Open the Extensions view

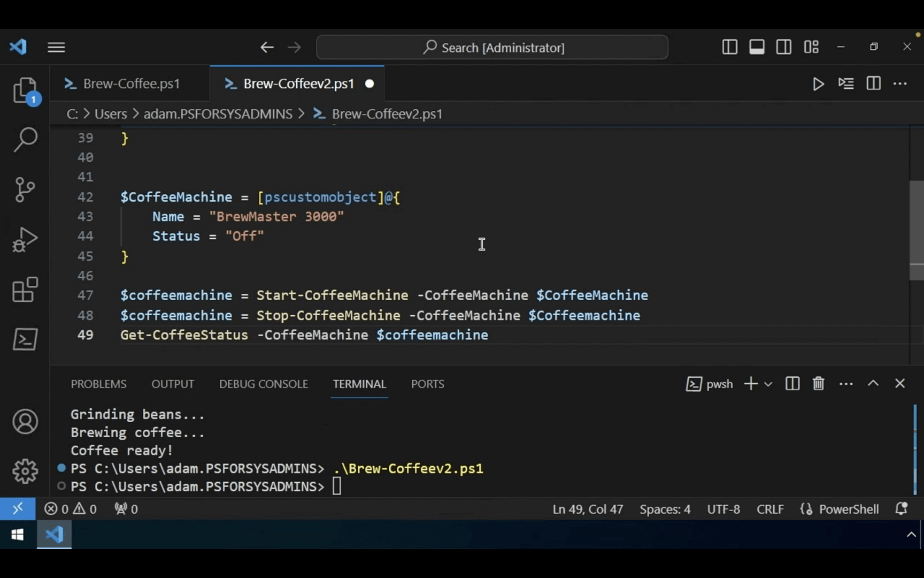[25, 290]
